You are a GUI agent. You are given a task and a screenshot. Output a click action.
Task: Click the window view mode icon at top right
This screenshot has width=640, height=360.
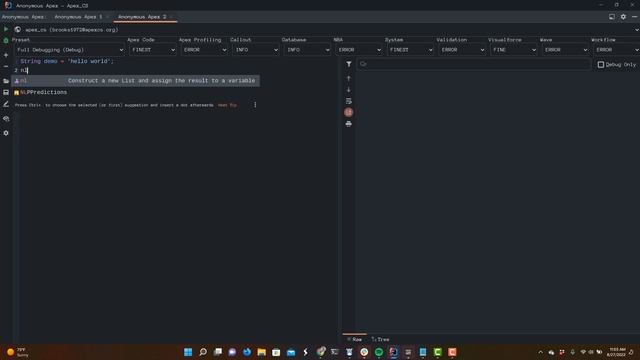pyautogui.click(x=612, y=17)
